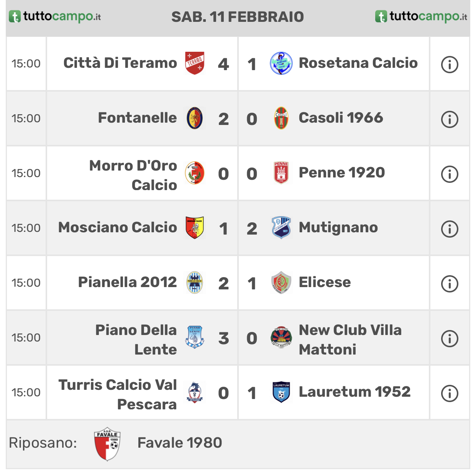The width and height of the screenshot is (476, 473).
Task: Click the Pianella 2012 score of 2
Action: (x=223, y=284)
